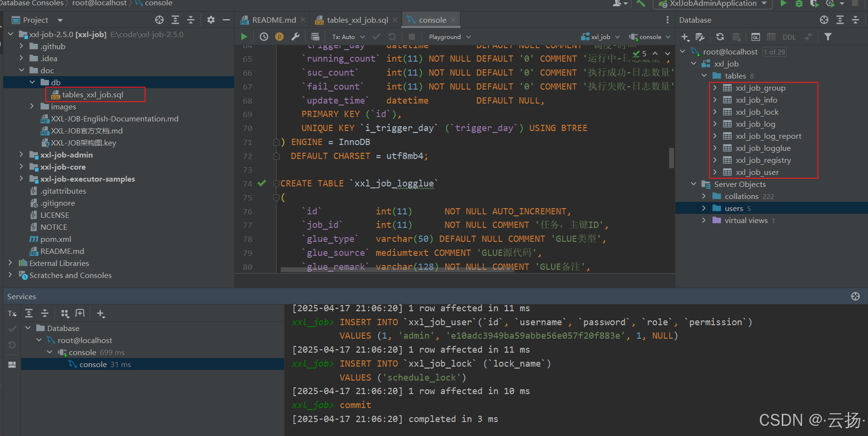Open Services panel options target icon
This screenshot has height=436, width=868.
(855, 296)
